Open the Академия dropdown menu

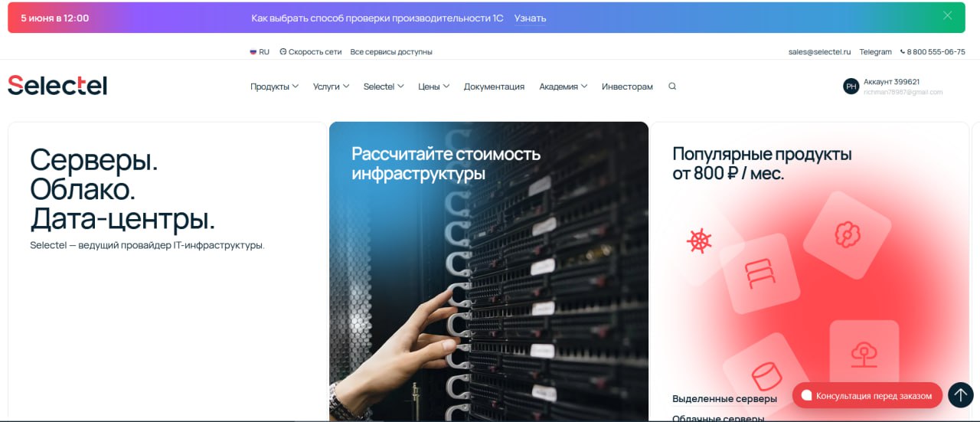pos(563,87)
